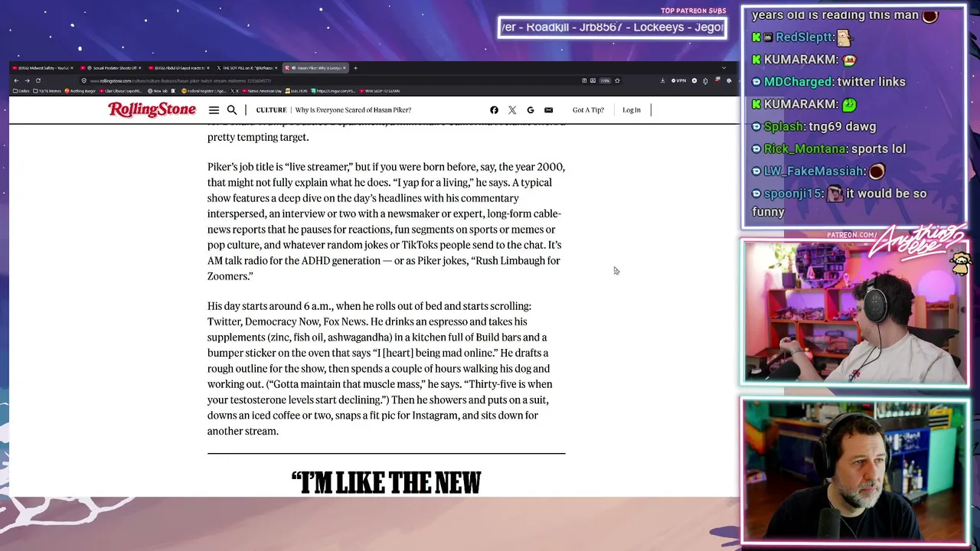Click the site security shield icon
The width and height of the screenshot is (980, 551).
[x=84, y=80]
